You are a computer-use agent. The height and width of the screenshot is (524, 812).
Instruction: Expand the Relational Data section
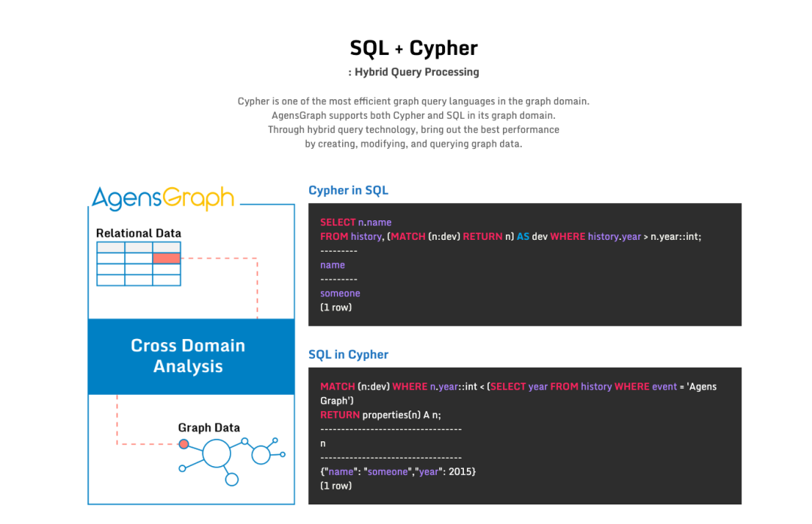138,233
